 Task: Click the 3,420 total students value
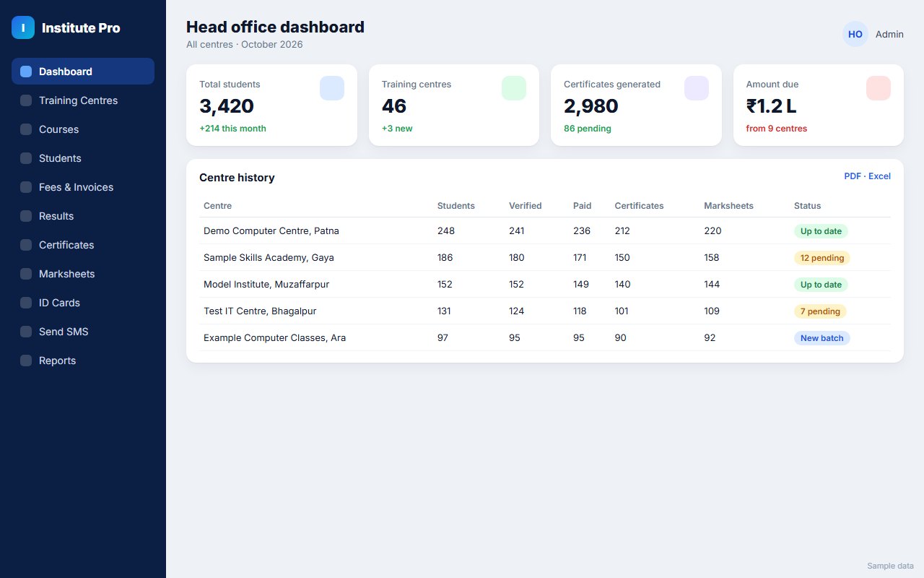[227, 106]
